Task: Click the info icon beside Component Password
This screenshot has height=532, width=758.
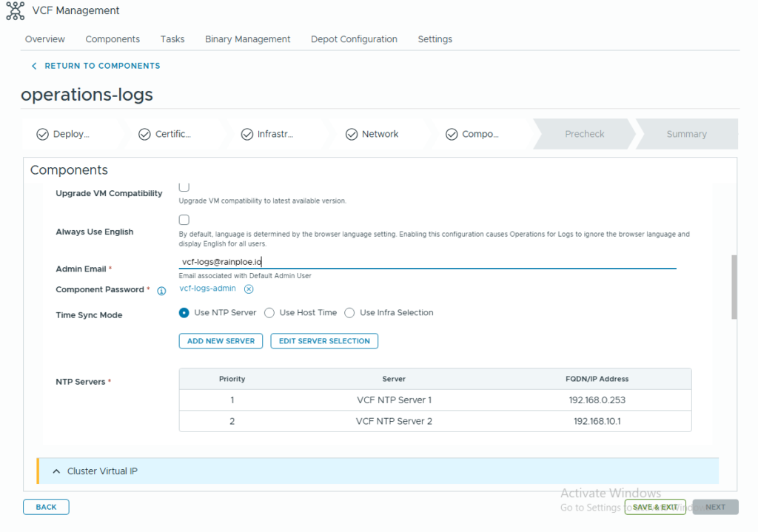Action: (x=161, y=291)
